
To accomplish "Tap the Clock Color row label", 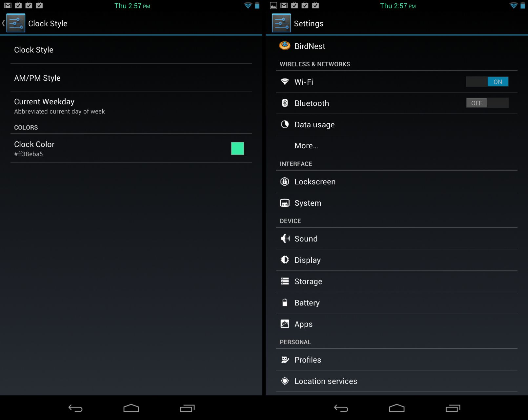I will point(34,144).
